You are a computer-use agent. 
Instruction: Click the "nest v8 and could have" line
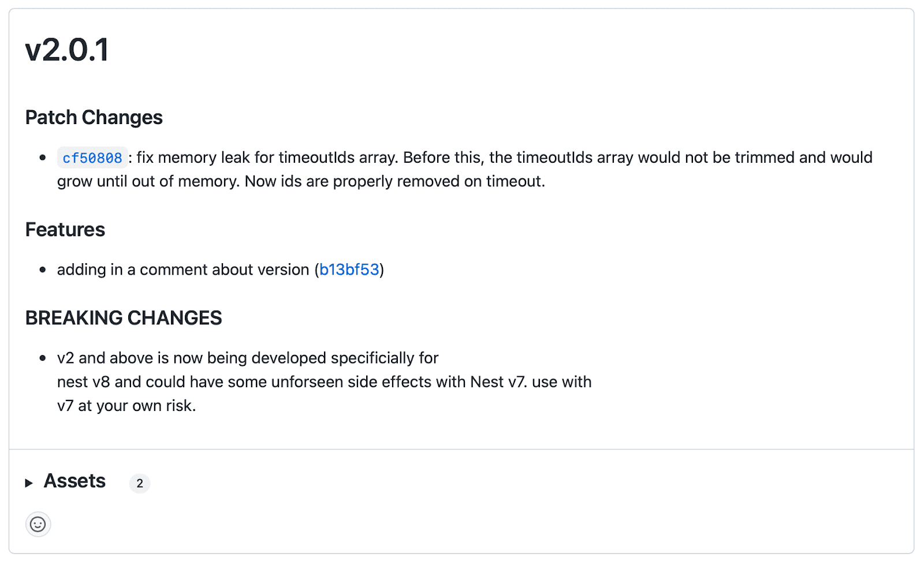[x=324, y=382]
